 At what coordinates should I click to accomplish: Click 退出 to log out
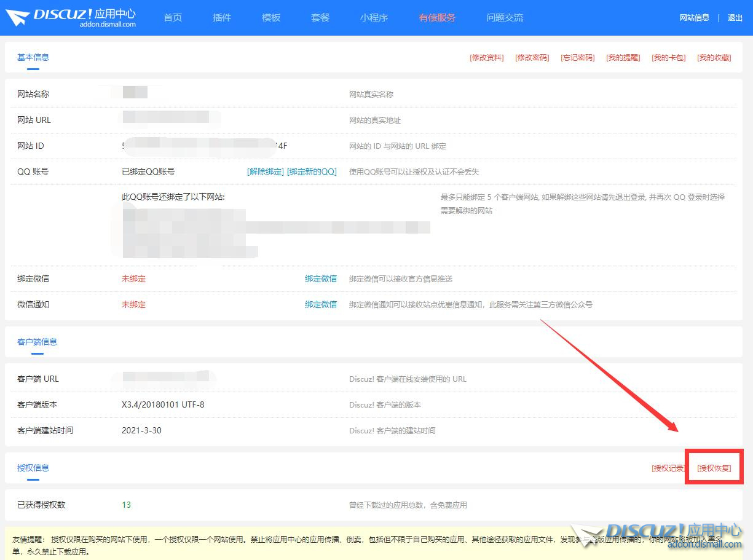click(x=735, y=18)
